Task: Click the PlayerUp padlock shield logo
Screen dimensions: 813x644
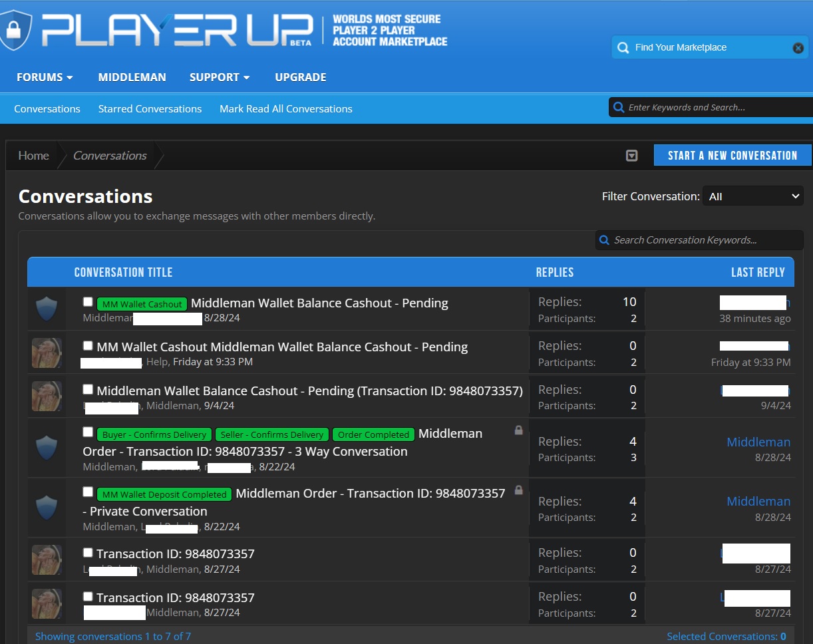Action: click(x=13, y=28)
